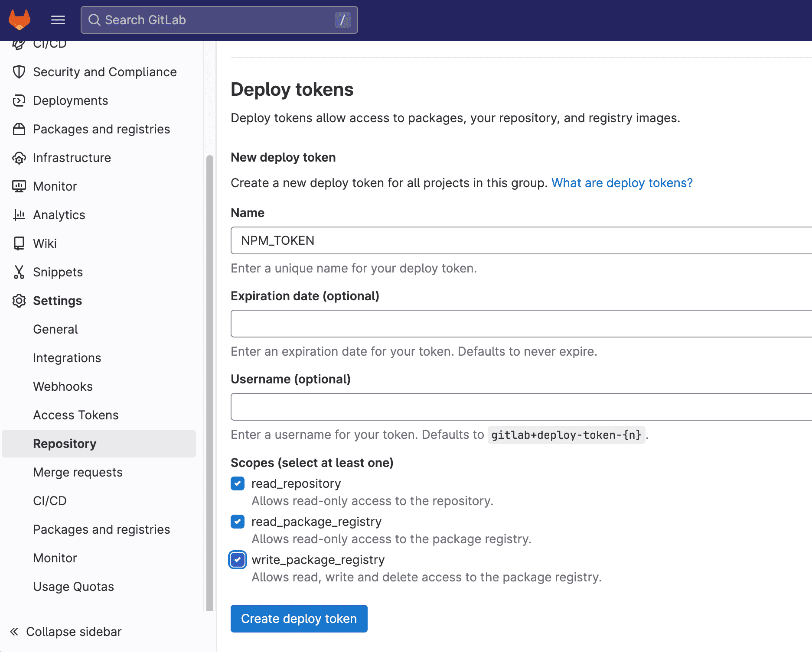The width and height of the screenshot is (812, 652).
Task: Collapse the Settings section
Action: pyautogui.click(x=57, y=301)
